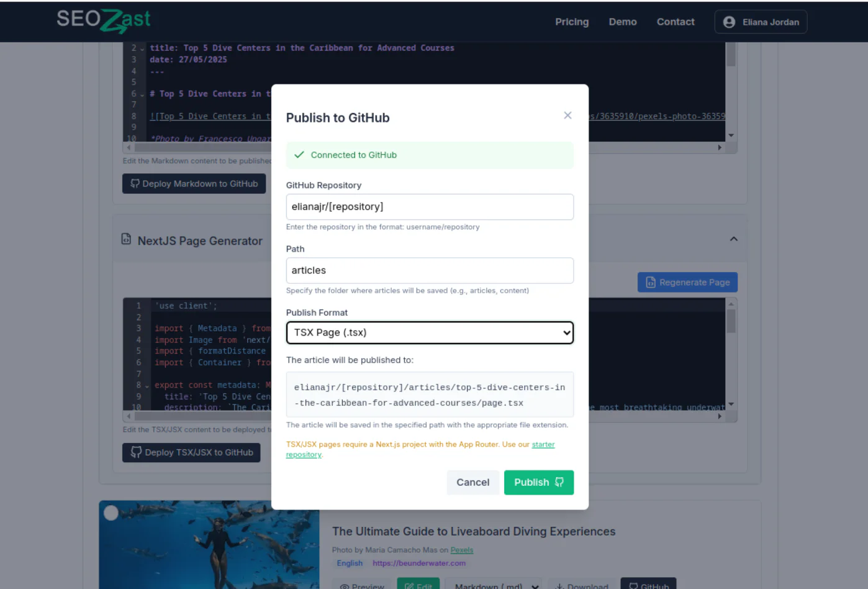Viewport: 868px width, 589px height.
Task: Open the starter repository link
Action: pyautogui.click(x=543, y=444)
